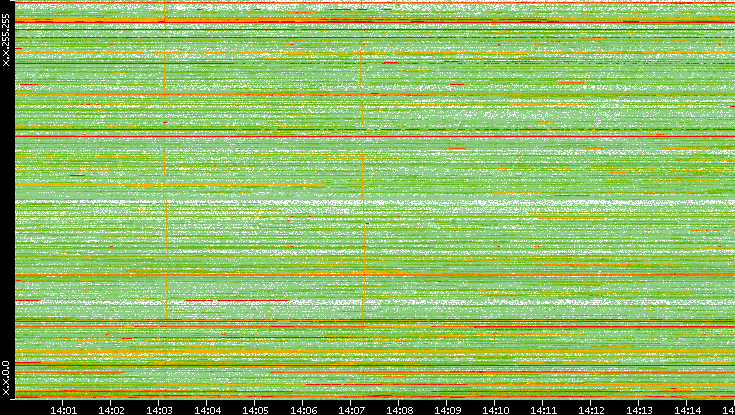The image size is (735, 415).
Task: Click the 14:01 time axis label
Action: 63,410
